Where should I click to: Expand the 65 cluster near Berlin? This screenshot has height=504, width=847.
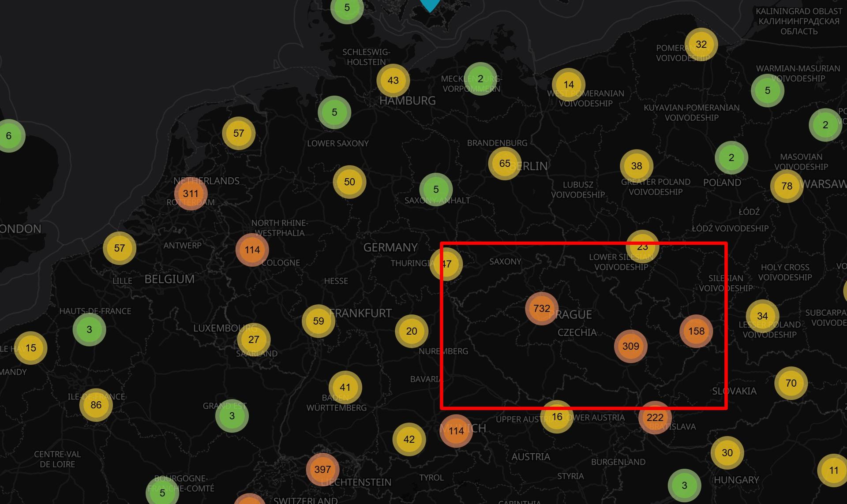504,163
